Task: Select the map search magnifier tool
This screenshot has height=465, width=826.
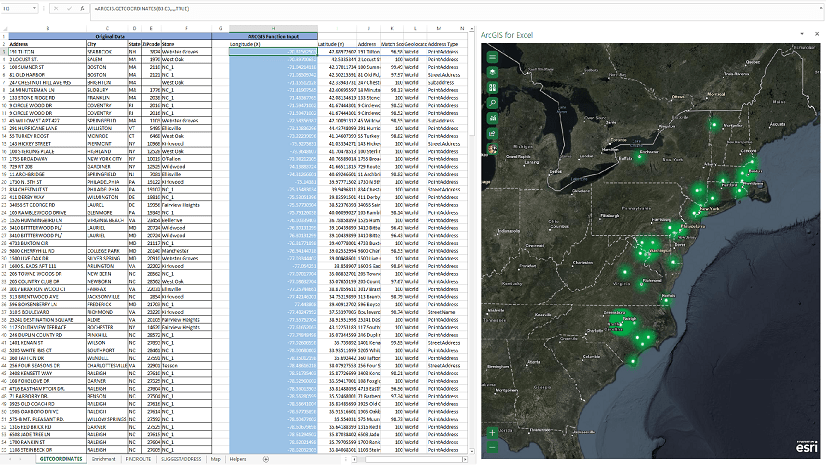Action: coord(492,103)
